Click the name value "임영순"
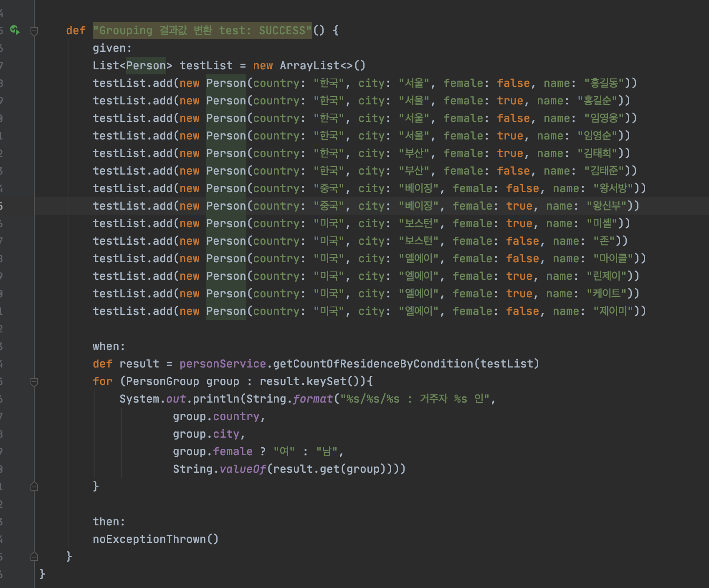Image resolution: width=709 pixels, height=588 pixels. pos(598,136)
